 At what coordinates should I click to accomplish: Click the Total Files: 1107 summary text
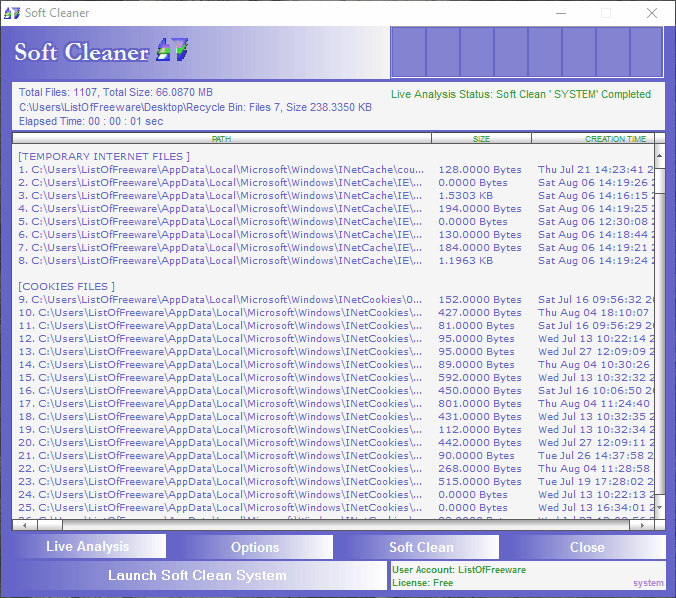coord(116,92)
